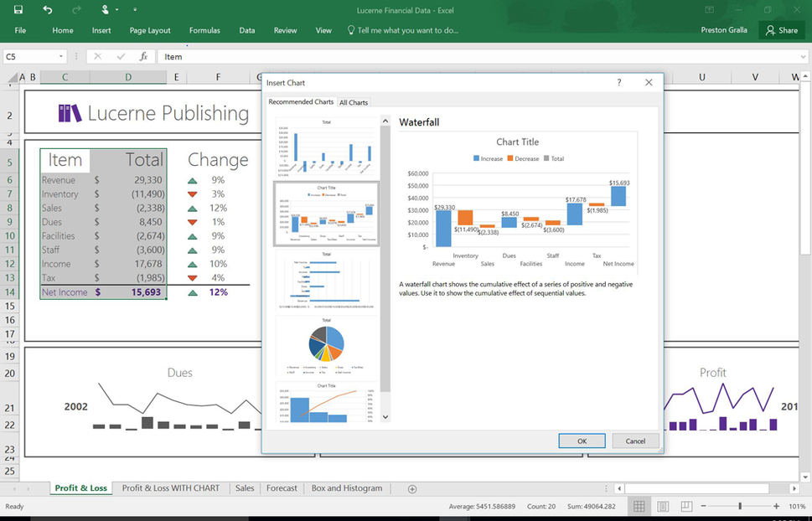812x521 pixels.
Task: Open the Forecast sheet tab
Action: click(282, 487)
